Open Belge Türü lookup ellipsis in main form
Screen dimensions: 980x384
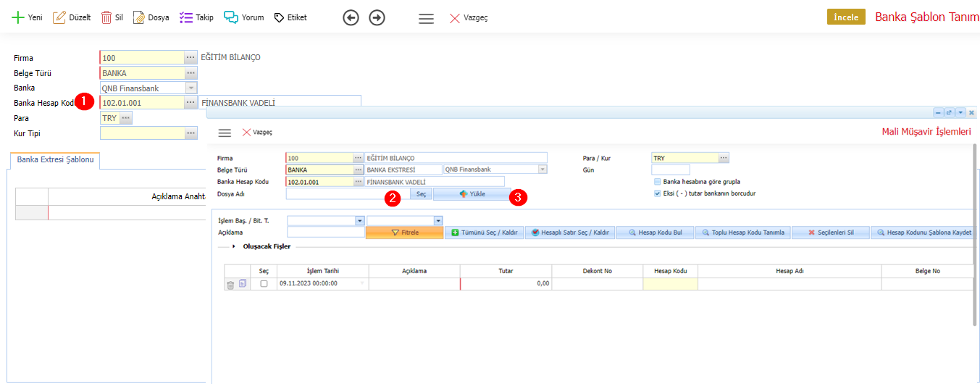[x=190, y=73]
